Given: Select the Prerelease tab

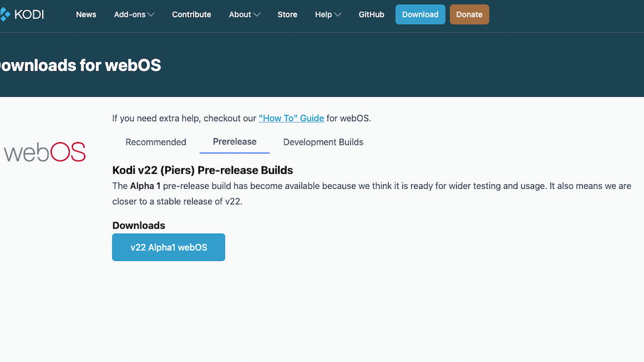Looking at the screenshot, I should tap(235, 142).
